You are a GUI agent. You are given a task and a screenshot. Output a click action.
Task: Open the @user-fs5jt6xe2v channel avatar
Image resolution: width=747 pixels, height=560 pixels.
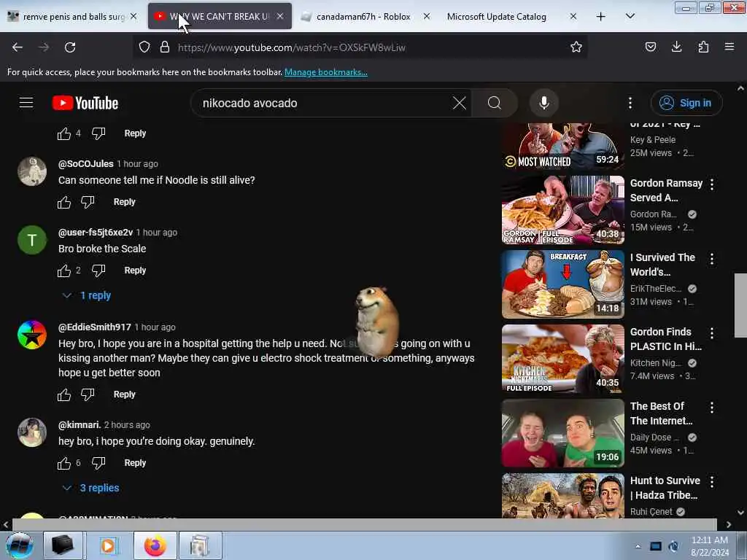click(32, 239)
